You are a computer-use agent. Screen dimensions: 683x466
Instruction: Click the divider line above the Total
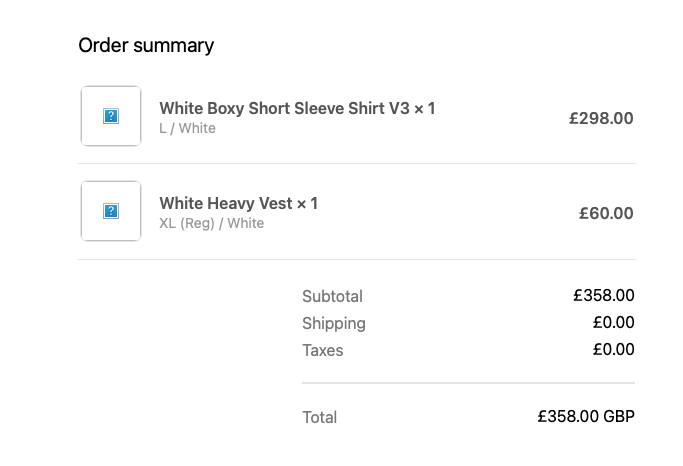469,383
